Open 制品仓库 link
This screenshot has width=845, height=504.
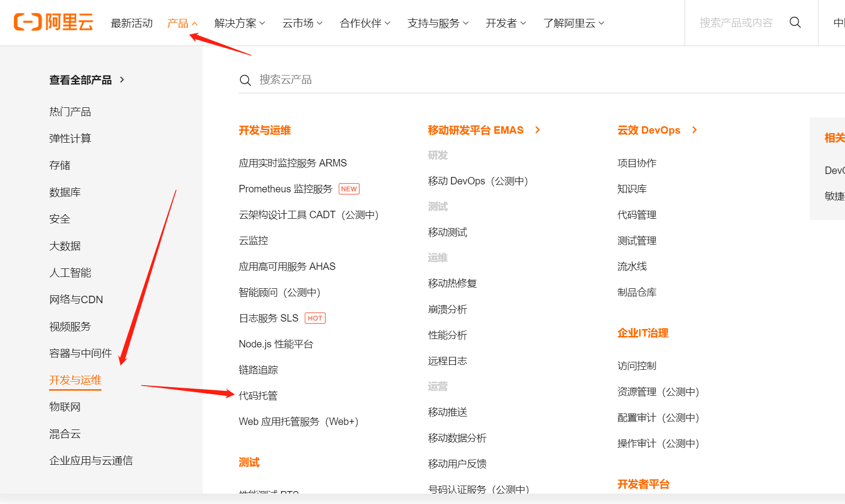(x=637, y=292)
